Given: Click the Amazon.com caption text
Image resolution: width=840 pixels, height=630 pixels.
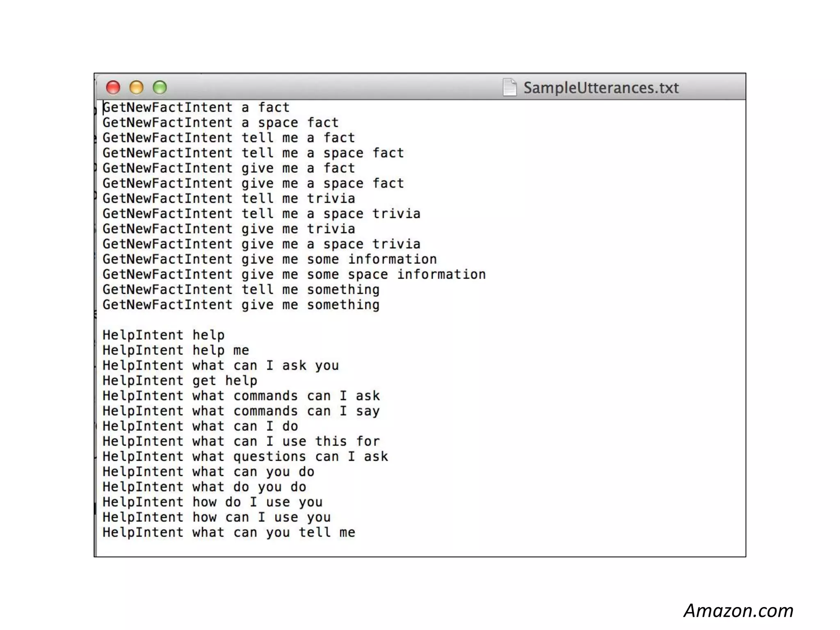Looking at the screenshot, I should pos(738,610).
